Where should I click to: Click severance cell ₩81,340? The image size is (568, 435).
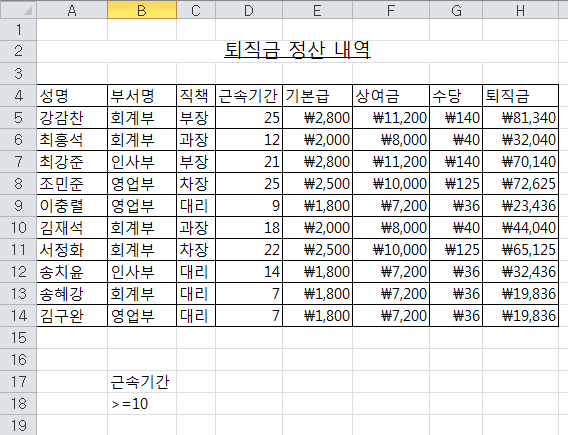521,118
